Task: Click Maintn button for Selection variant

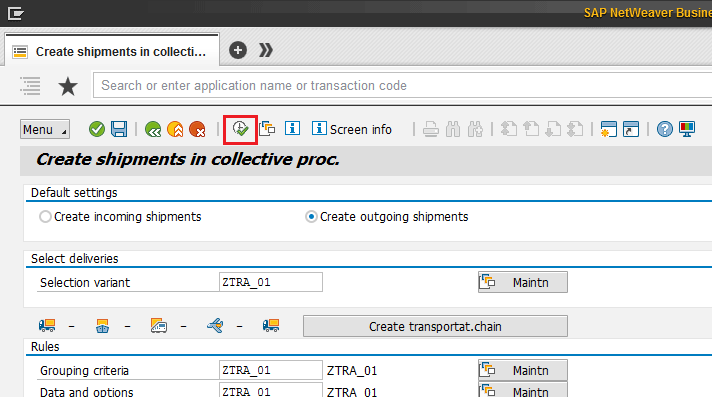Action: click(523, 283)
